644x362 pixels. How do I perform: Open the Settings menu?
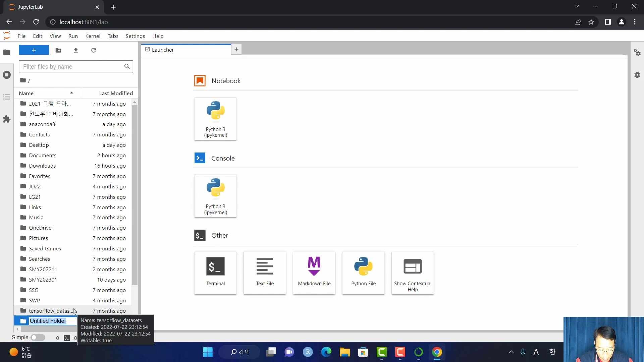(x=135, y=36)
